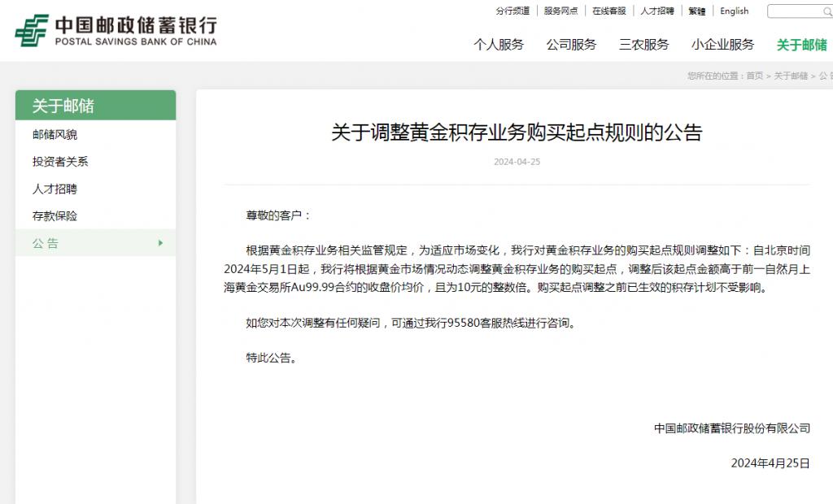Select 人才招聘 in the sidebar
The height and width of the screenshot is (504, 833).
tap(55, 189)
